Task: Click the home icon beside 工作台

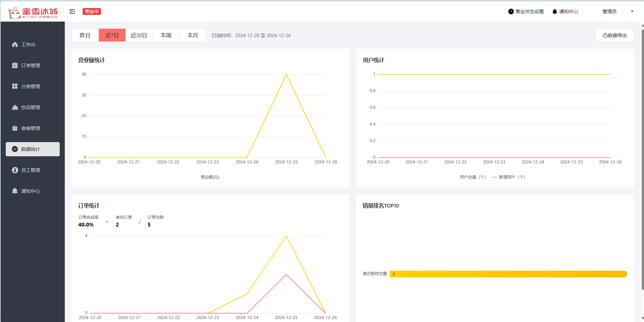Action: click(15, 45)
